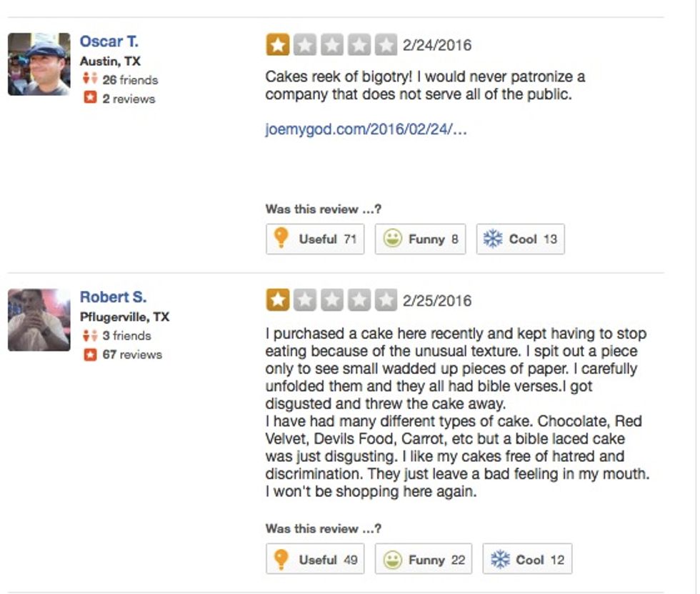
Task: Vote Oscar's review as Funny (8)
Action: (x=420, y=239)
